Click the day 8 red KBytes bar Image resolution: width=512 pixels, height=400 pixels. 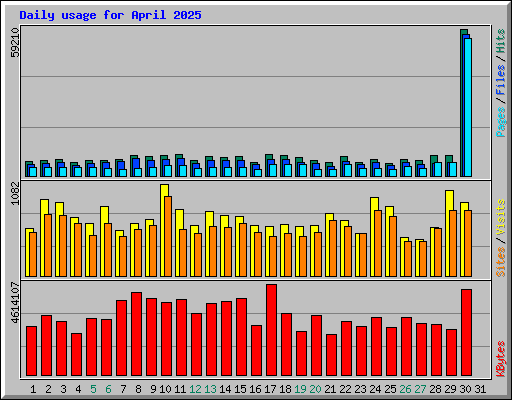[x=136, y=334]
